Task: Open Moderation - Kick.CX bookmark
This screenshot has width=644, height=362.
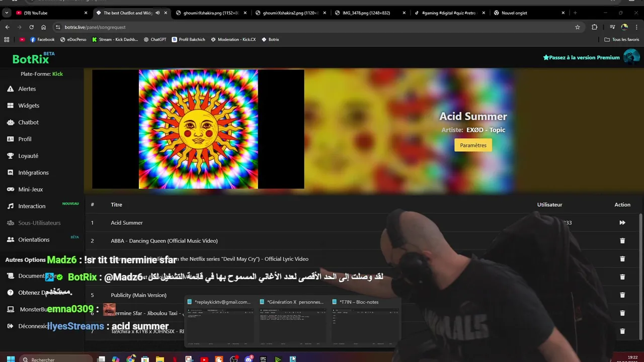Action: click(233, 39)
